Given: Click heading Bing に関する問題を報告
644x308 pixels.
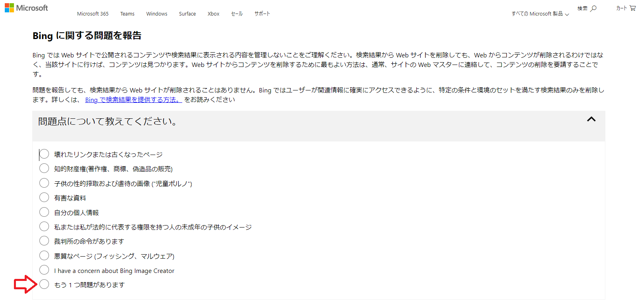Looking at the screenshot, I should pyautogui.click(x=87, y=35).
